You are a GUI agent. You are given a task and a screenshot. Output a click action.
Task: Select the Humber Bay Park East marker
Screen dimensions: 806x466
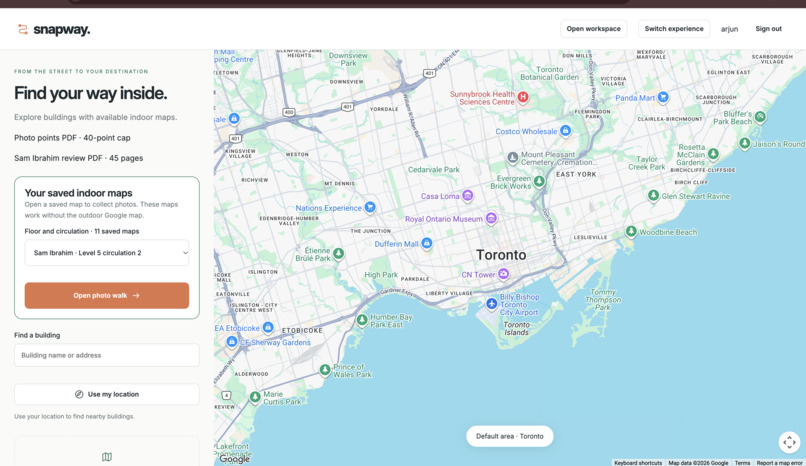[362, 320]
